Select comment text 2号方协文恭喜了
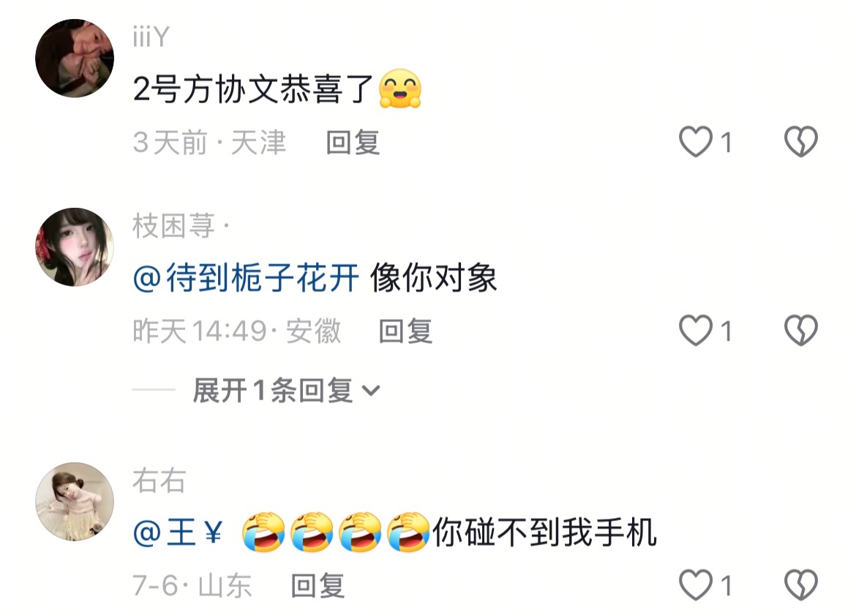856x616 pixels. [252, 89]
